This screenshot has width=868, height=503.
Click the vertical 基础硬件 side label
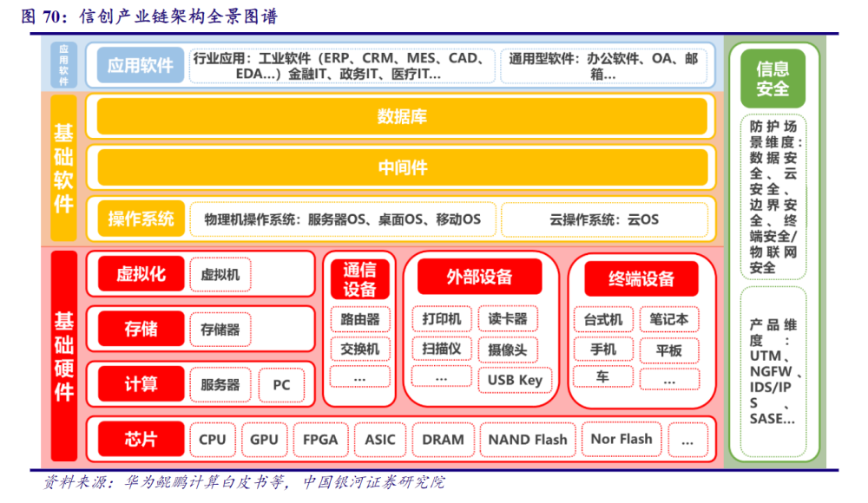click(63, 356)
